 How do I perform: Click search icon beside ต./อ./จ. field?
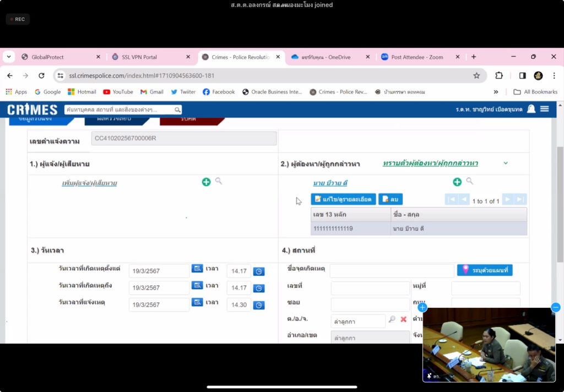pyautogui.click(x=392, y=319)
